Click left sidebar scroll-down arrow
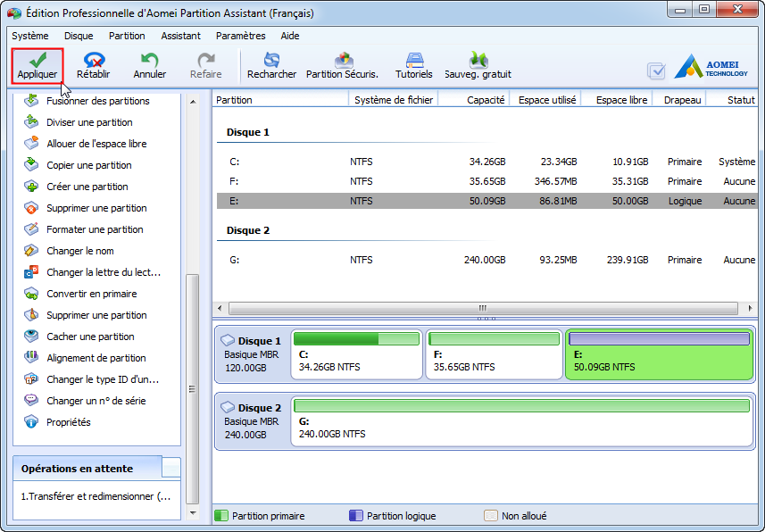The width and height of the screenshot is (765, 532). point(193,513)
